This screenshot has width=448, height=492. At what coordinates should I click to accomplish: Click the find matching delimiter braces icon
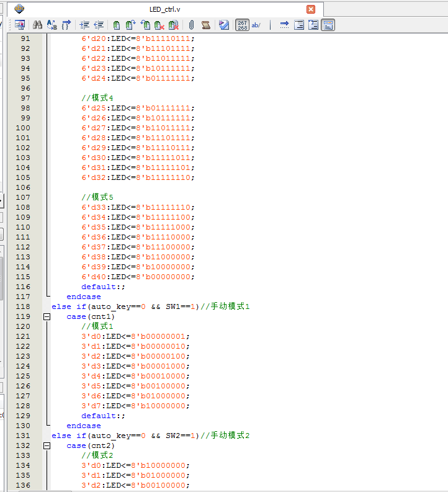point(66,25)
